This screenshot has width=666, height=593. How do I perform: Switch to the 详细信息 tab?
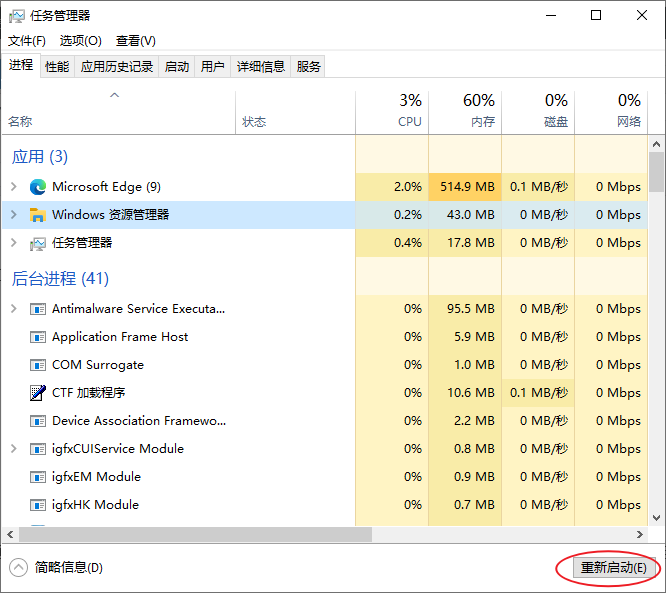pos(260,67)
